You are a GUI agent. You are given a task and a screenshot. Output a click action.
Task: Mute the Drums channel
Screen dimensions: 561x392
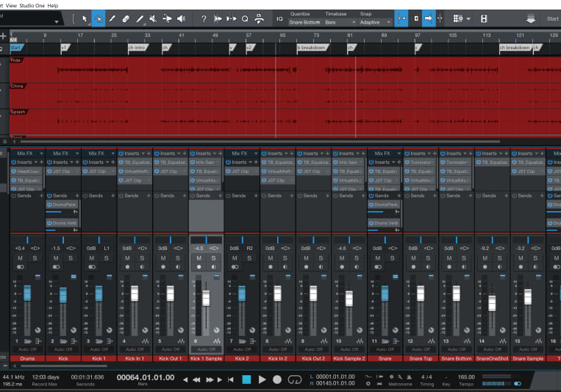20,258
